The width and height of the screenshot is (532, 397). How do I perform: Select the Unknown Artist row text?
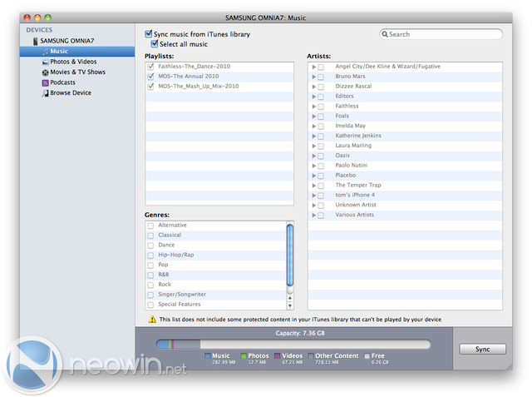[x=356, y=205]
